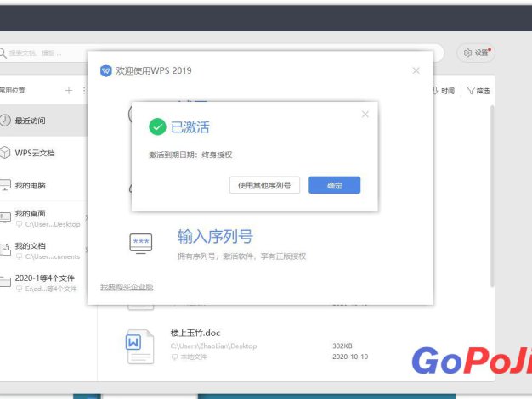This screenshot has height=399, width=532.
Task: Close the 欢迎使用WPS 2019 window
Action: pyautogui.click(x=416, y=70)
